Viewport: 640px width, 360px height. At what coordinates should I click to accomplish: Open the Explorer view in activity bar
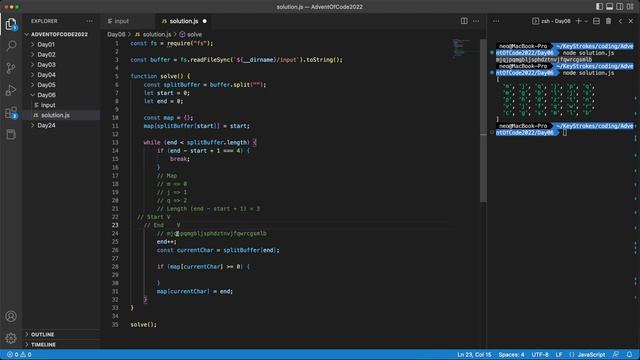[11, 24]
